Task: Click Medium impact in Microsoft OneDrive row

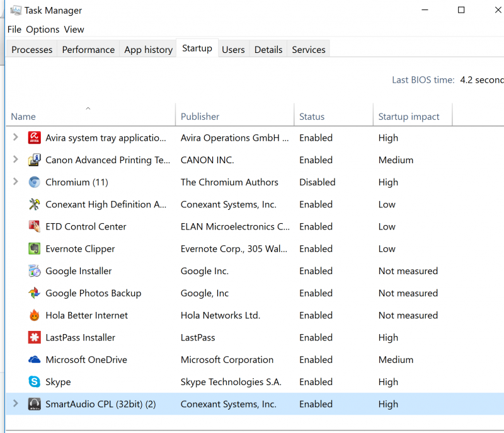Action: [x=396, y=360]
